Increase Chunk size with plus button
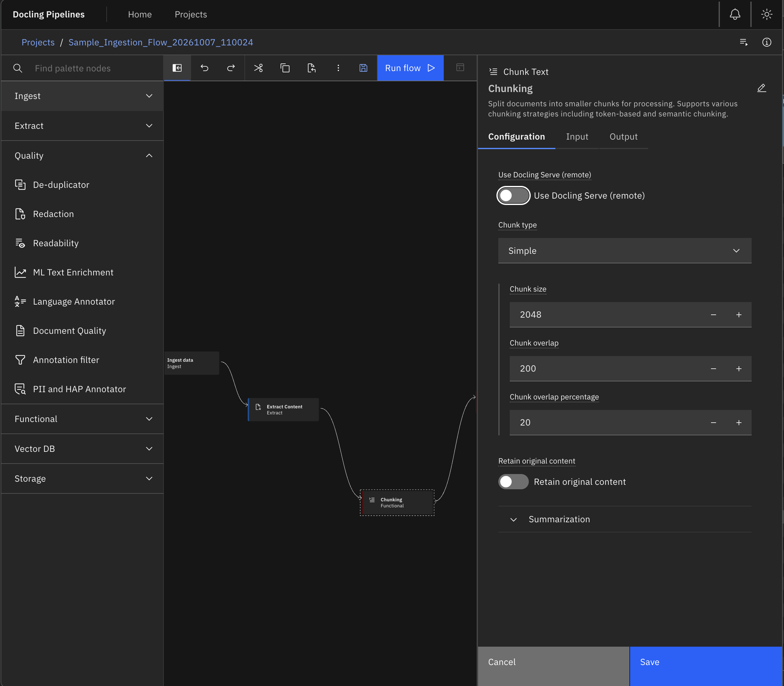Viewport: 784px width, 686px height. (x=739, y=315)
